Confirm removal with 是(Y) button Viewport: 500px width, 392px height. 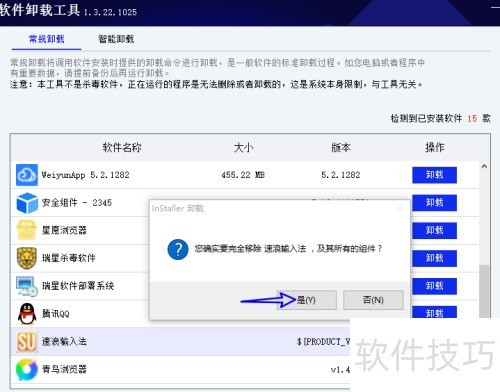pos(307,300)
